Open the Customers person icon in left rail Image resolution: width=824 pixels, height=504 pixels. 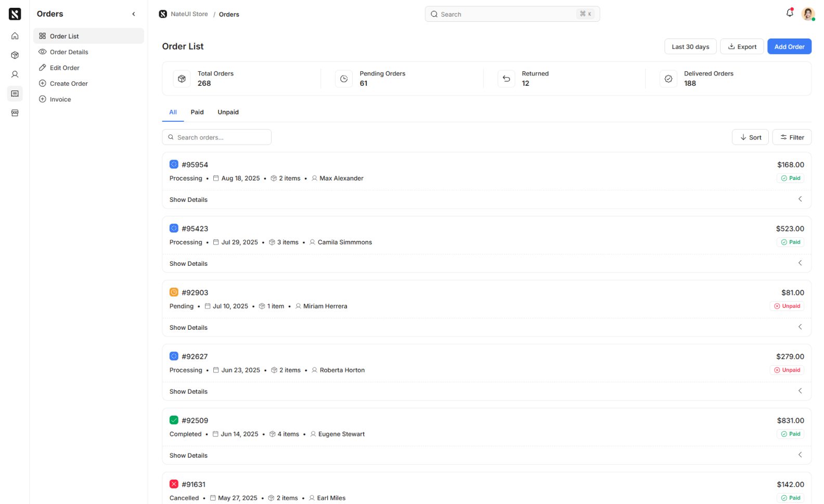(x=15, y=74)
